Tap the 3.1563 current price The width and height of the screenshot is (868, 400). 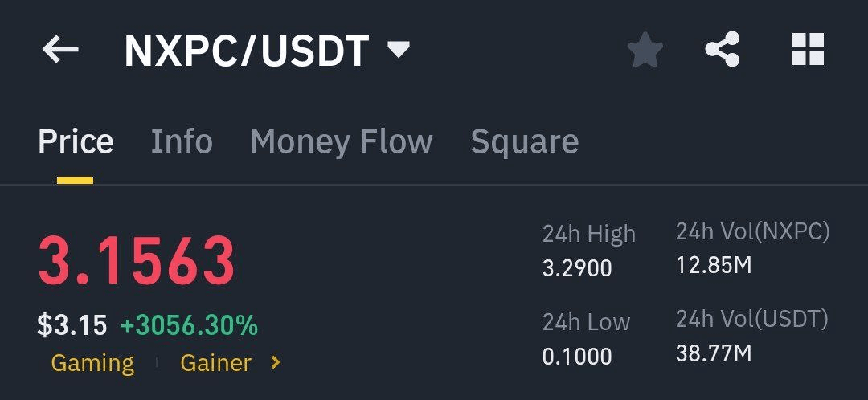click(x=136, y=261)
